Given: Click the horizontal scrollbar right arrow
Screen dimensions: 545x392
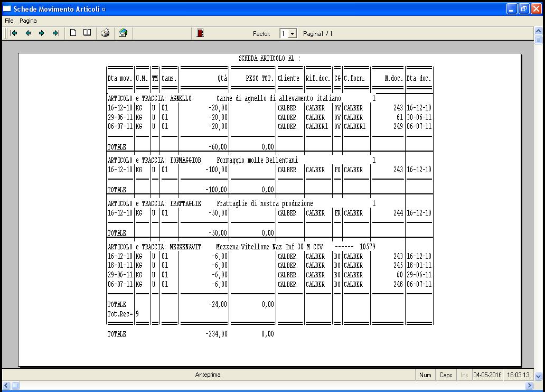Looking at the screenshot, I should (529, 385).
